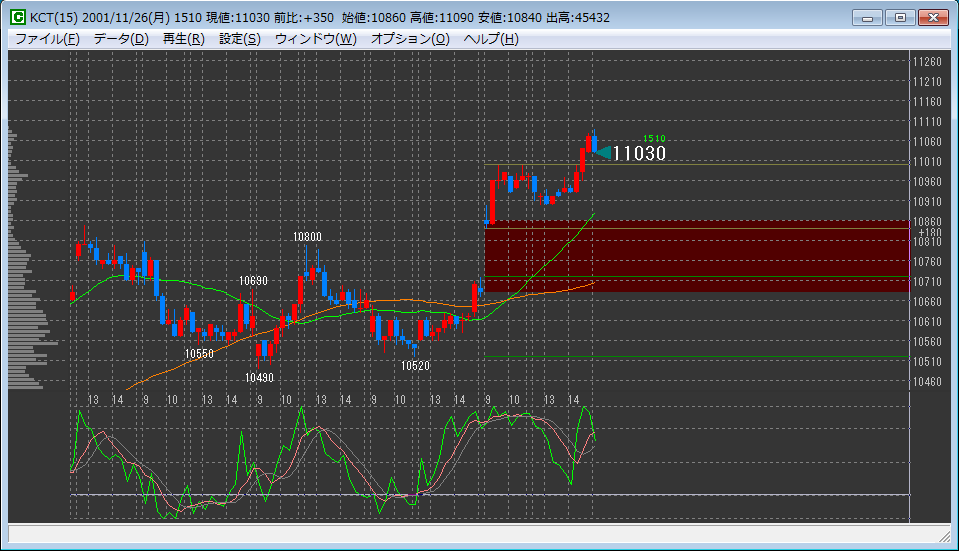Click the 10520 low price label

click(415, 366)
